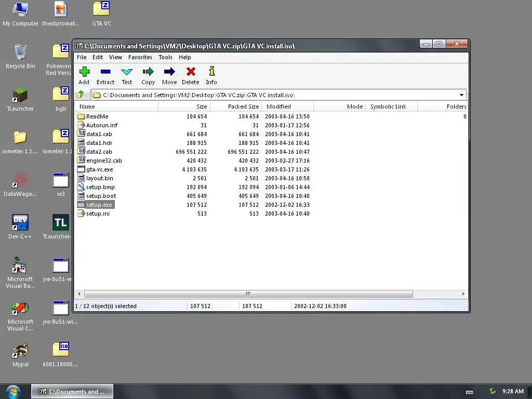Select the setup.ini file icon

pos(81,214)
